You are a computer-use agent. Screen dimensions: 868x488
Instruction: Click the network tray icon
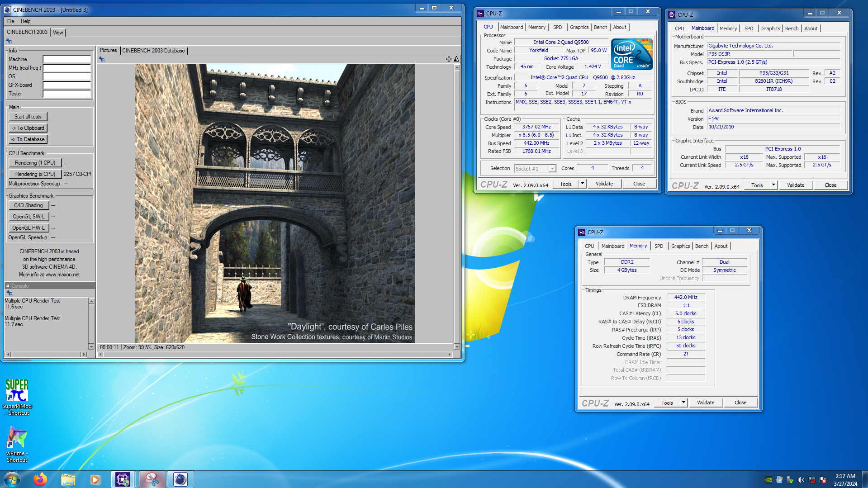tap(812, 480)
